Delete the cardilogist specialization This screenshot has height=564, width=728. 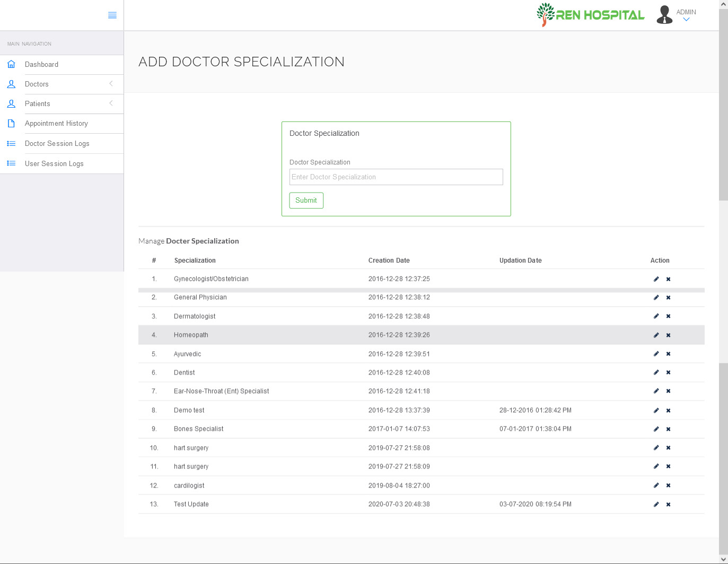pos(668,485)
